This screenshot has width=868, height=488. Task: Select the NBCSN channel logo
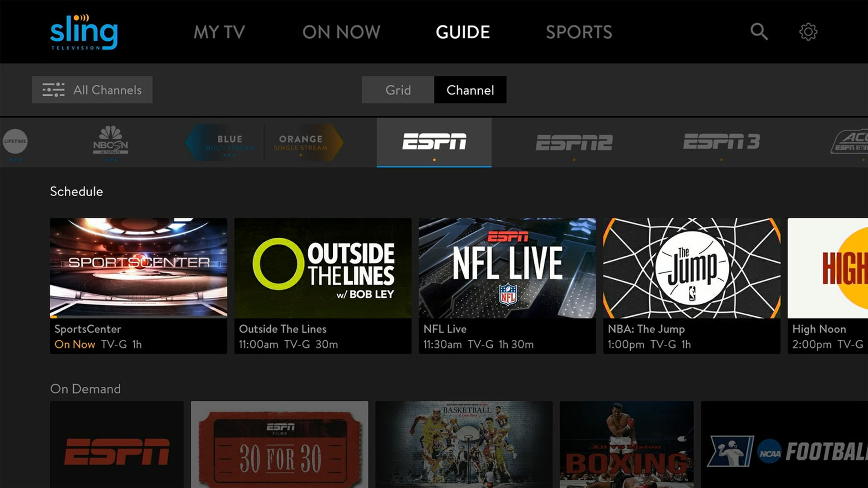pyautogui.click(x=111, y=141)
